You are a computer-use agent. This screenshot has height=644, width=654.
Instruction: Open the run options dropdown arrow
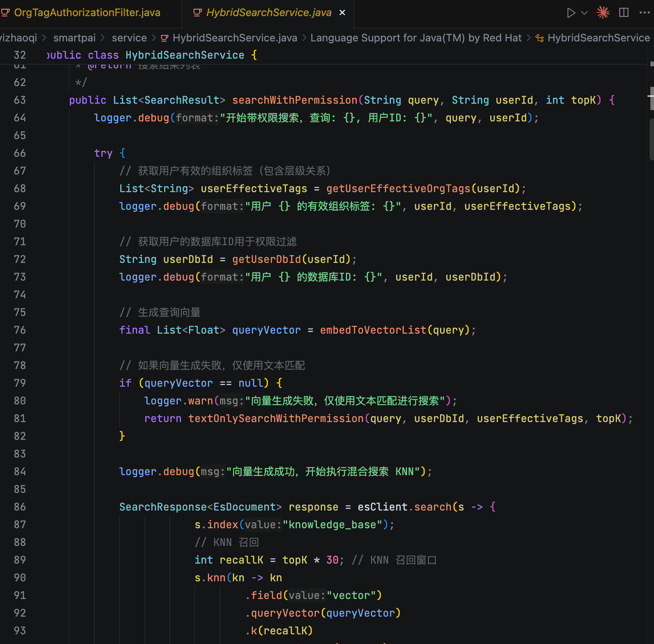click(x=584, y=13)
